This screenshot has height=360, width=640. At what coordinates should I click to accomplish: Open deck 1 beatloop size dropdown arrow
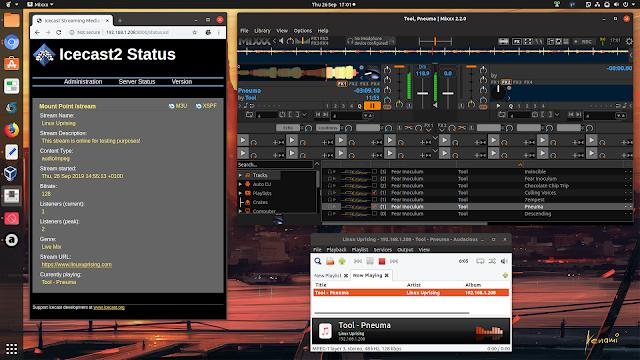tap(304, 115)
